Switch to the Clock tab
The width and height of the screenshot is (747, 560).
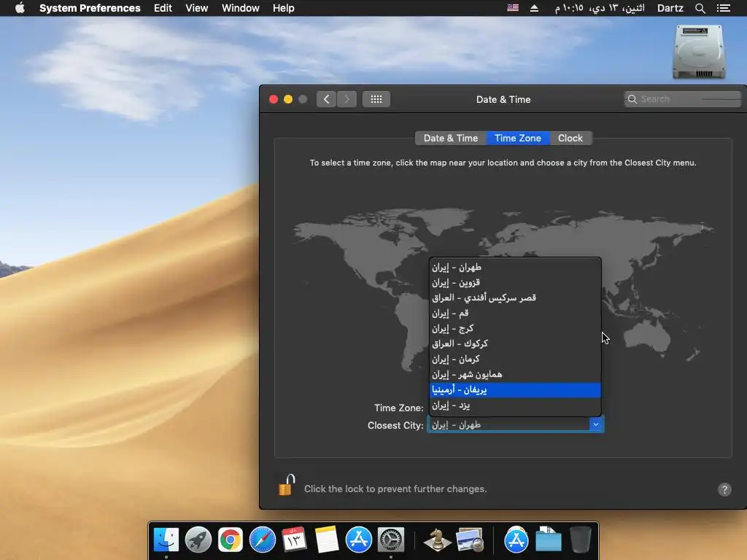tap(570, 138)
